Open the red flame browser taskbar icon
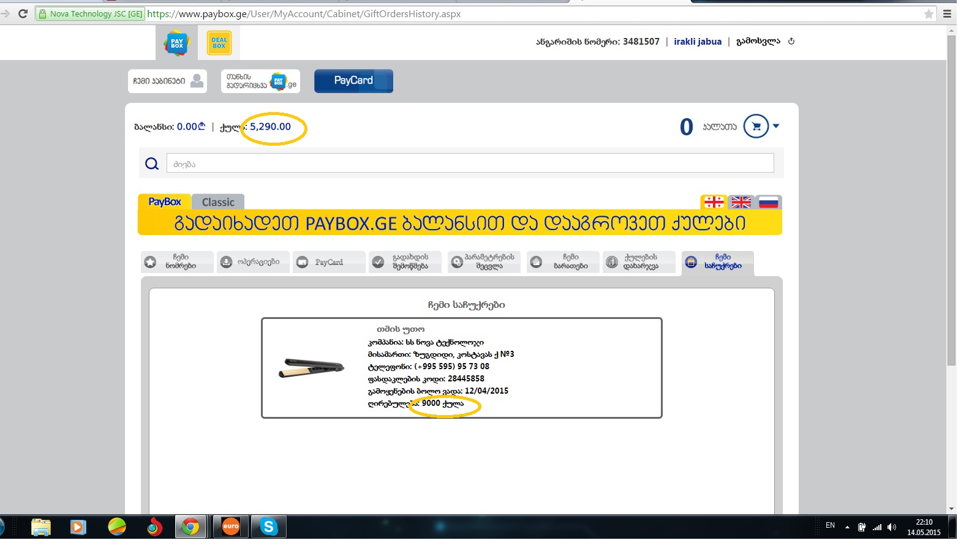Screen dimensions: 980x551 pyautogui.click(x=154, y=527)
